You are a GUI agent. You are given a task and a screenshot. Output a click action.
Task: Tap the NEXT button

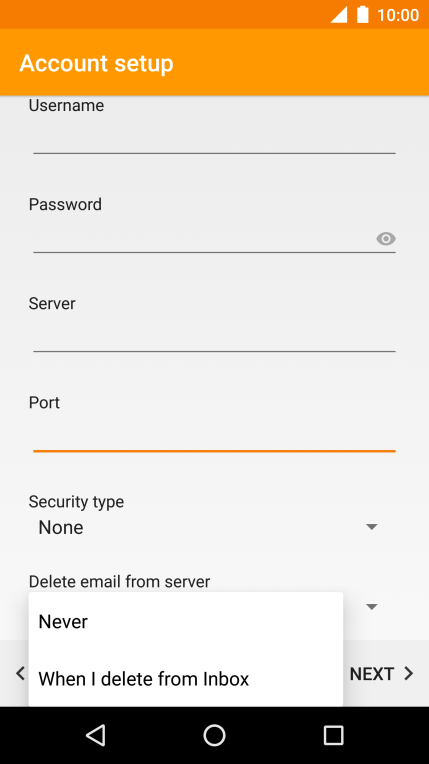(x=382, y=674)
